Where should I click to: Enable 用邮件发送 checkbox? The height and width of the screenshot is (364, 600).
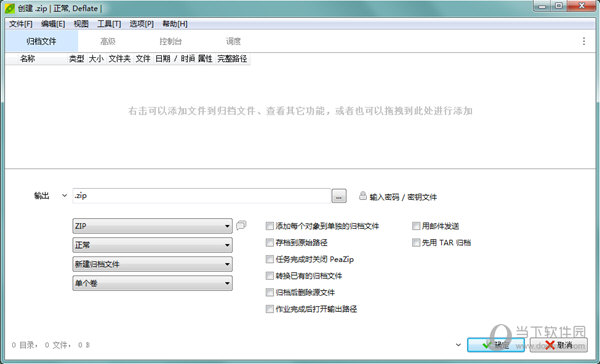tap(416, 226)
